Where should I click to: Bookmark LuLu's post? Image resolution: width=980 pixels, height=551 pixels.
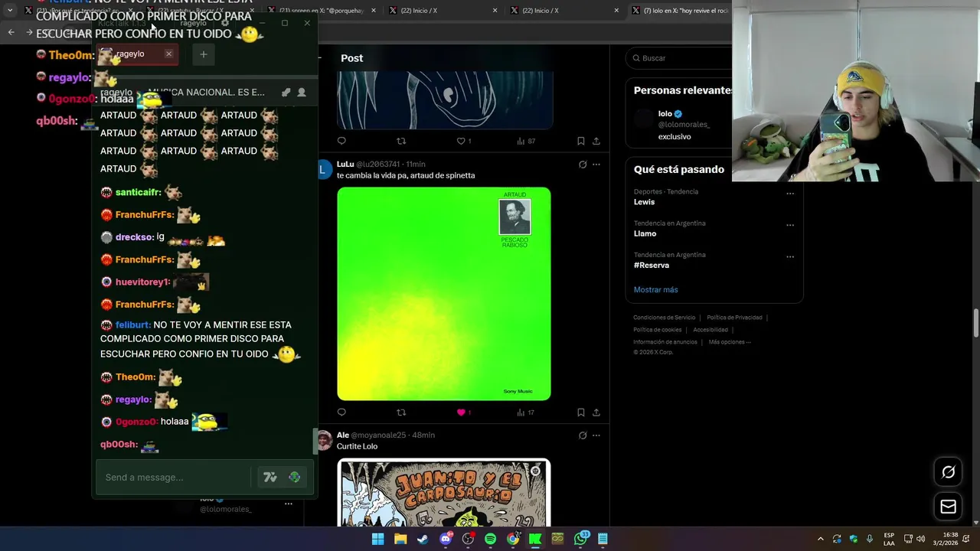(581, 412)
